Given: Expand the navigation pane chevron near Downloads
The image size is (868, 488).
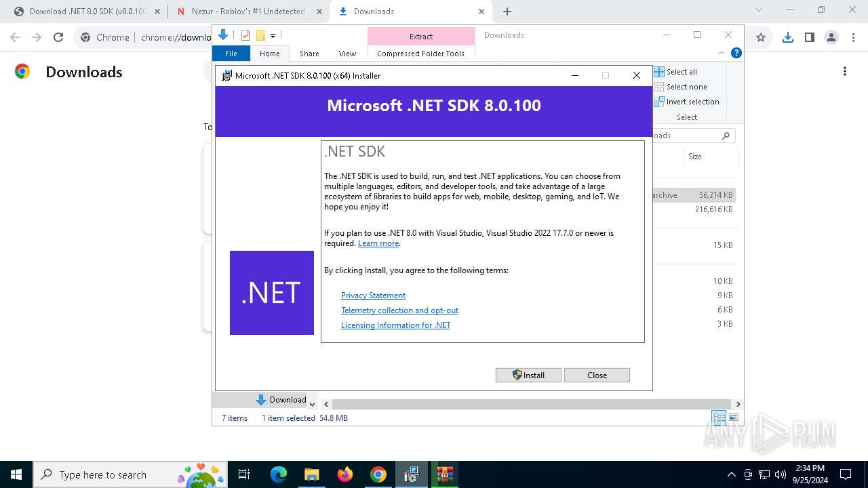Looking at the screenshot, I should (x=312, y=404).
